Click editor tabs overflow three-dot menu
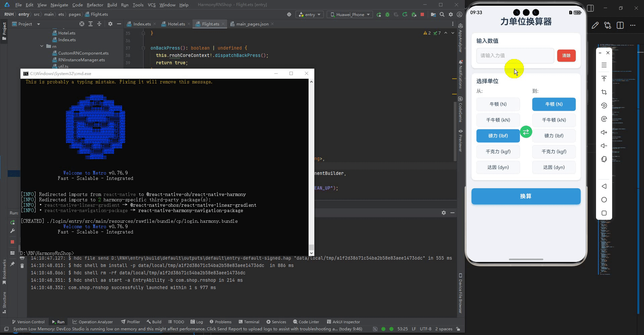 click(x=452, y=24)
